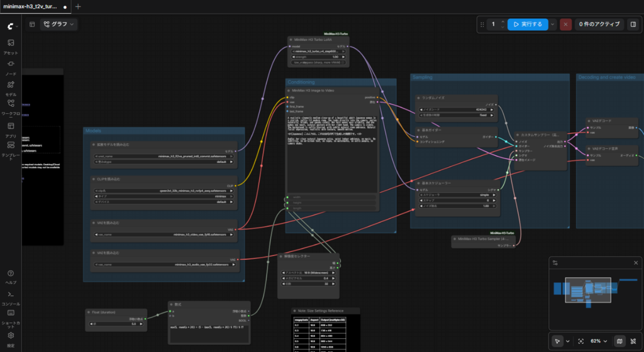Select the Models group title
The image size is (644, 352).
click(x=93, y=131)
